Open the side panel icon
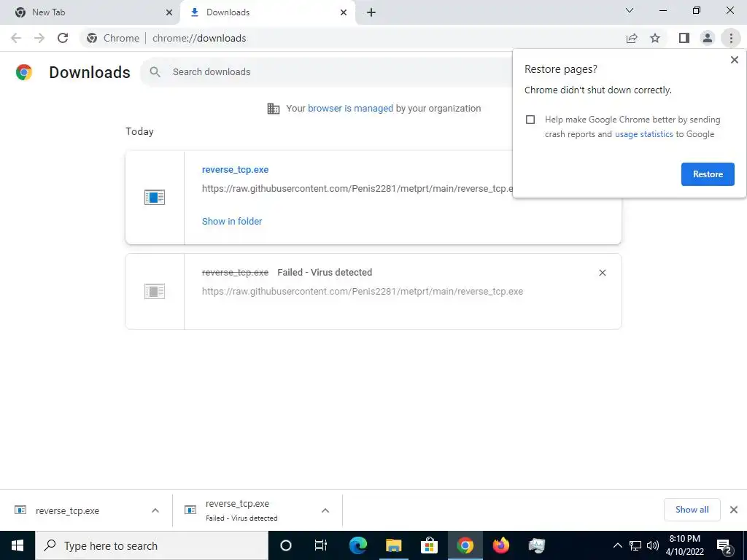747x560 pixels. click(684, 38)
